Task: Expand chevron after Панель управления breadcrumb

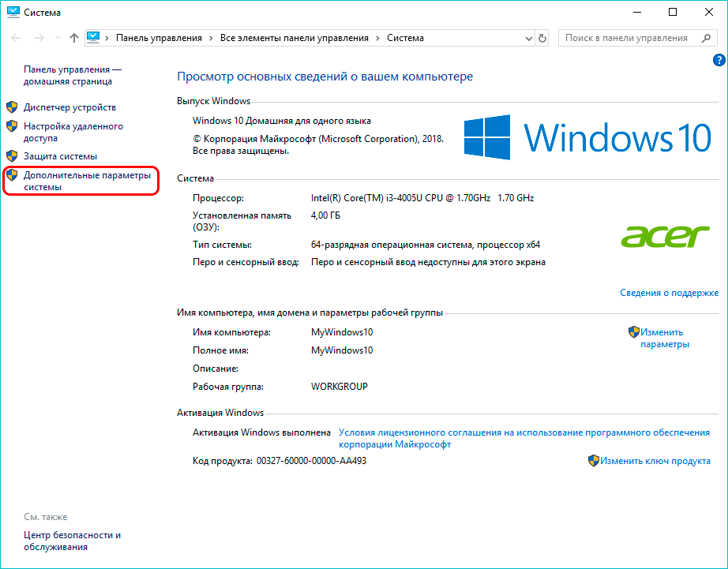Action: [211, 38]
